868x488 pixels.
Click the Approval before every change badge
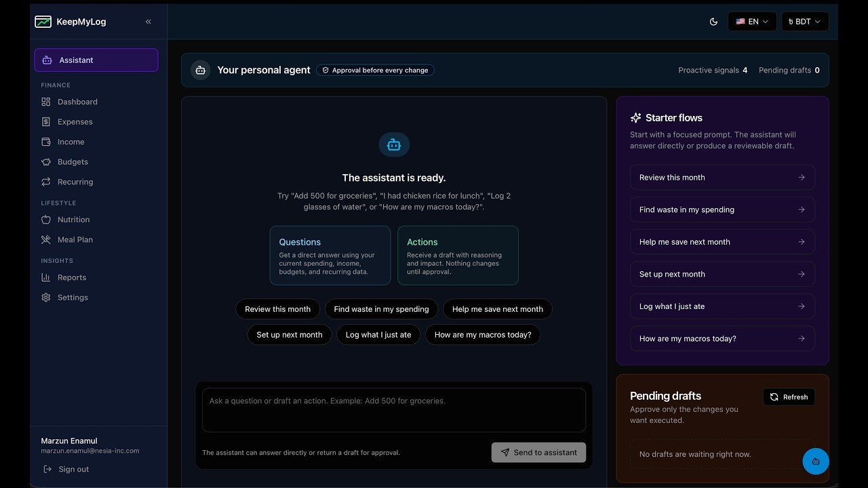click(x=375, y=70)
